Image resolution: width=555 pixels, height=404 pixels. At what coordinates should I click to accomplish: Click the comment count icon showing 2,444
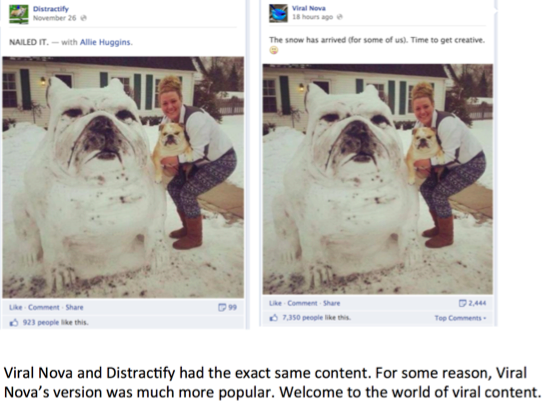coord(462,303)
